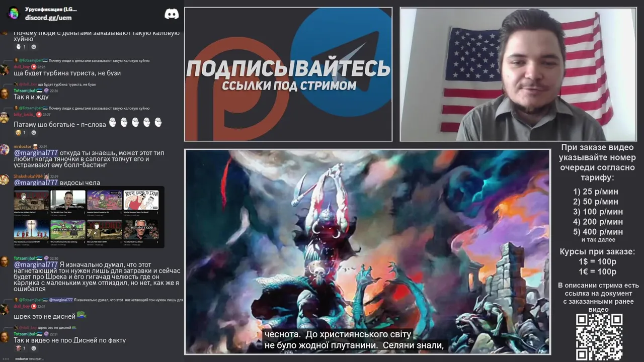Add a reaction under the хуйню message
The width and height of the screenshot is (644, 362).
(x=34, y=47)
